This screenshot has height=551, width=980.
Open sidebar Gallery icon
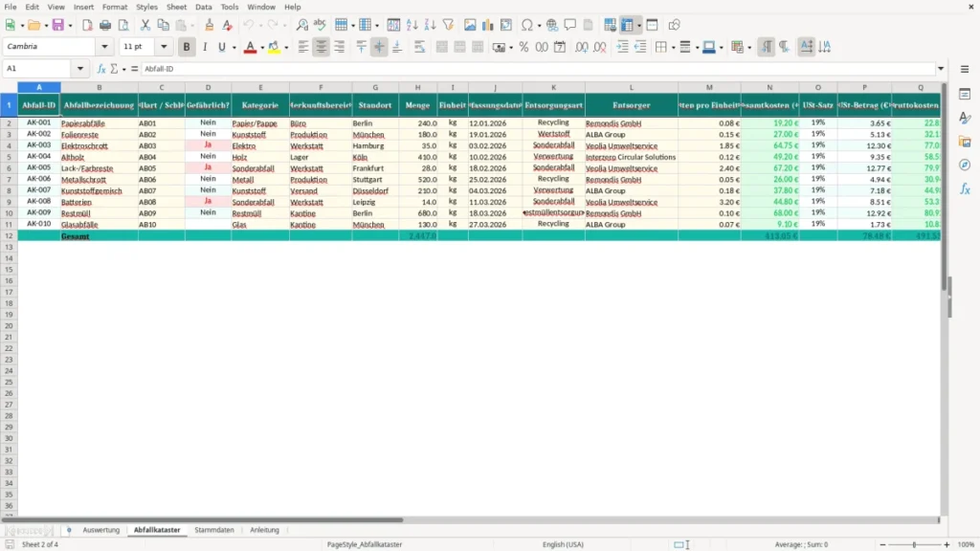pyautogui.click(x=965, y=142)
